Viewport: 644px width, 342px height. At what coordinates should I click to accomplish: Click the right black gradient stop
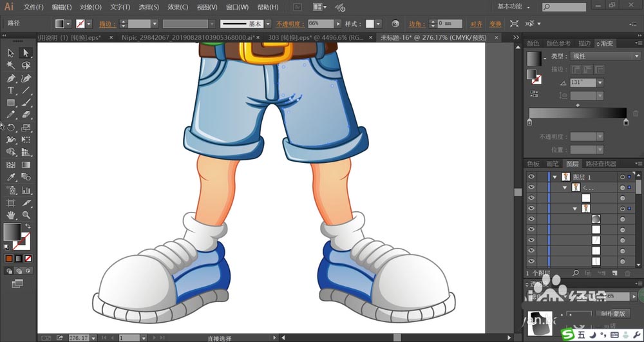pyautogui.click(x=625, y=121)
